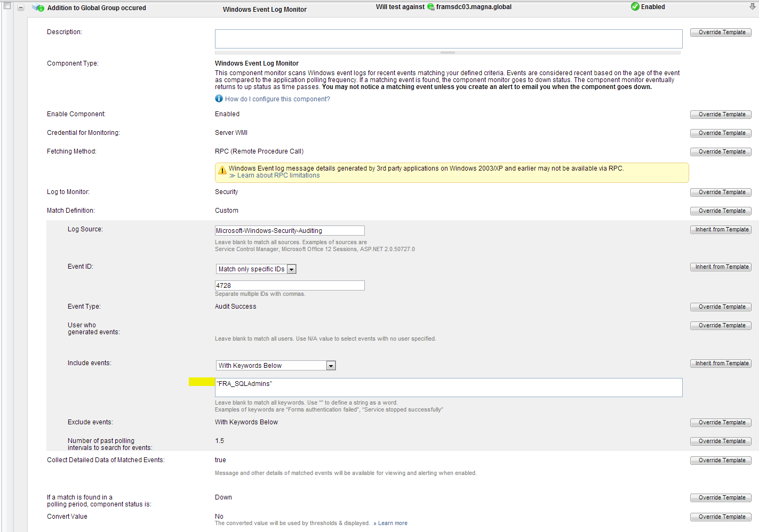Click Inherit from Template beside Log Source

pos(721,229)
